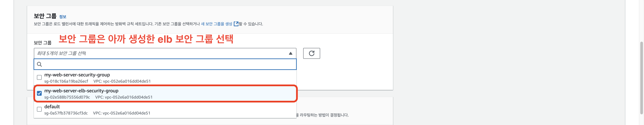Select the my-web-server-elb-security-group option name

click(81, 91)
